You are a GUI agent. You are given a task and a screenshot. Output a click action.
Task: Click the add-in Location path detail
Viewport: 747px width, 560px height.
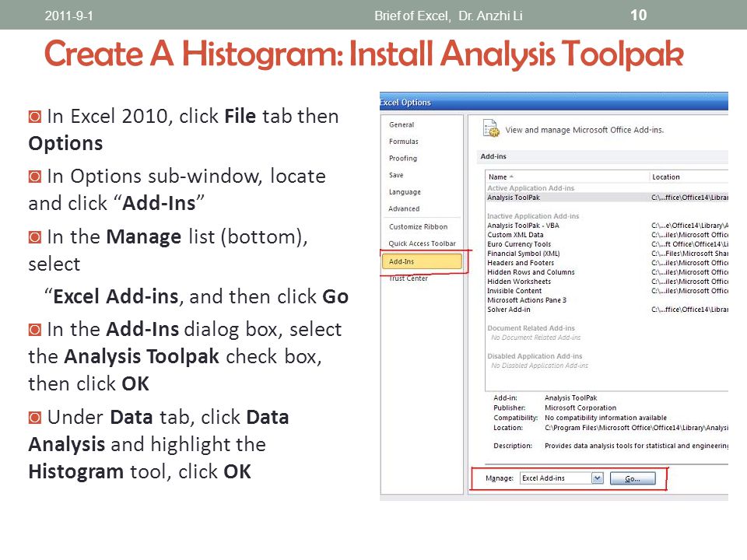(x=636, y=428)
